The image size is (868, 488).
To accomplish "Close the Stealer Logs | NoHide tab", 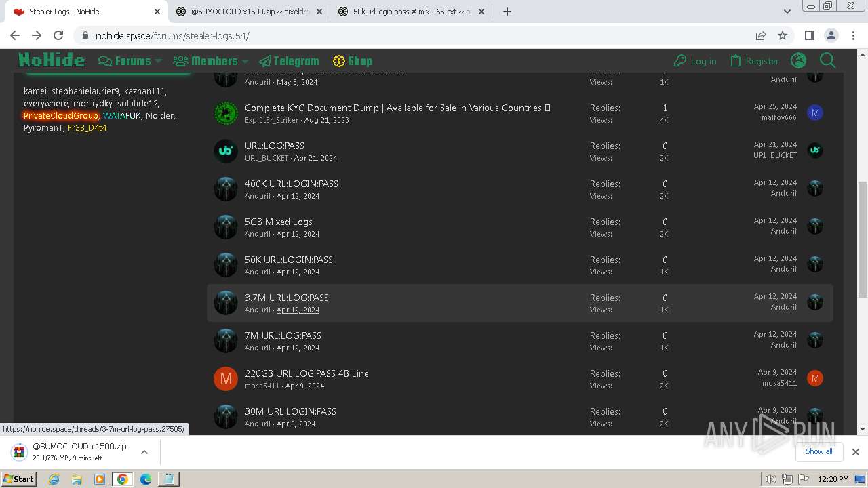I will (157, 12).
